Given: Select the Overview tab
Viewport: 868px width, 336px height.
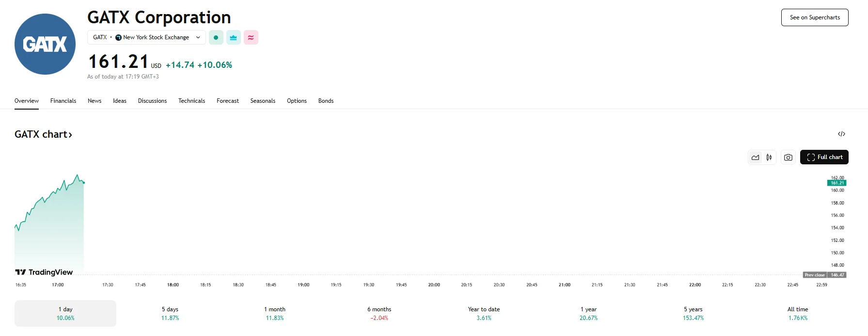Looking at the screenshot, I should click(x=27, y=101).
